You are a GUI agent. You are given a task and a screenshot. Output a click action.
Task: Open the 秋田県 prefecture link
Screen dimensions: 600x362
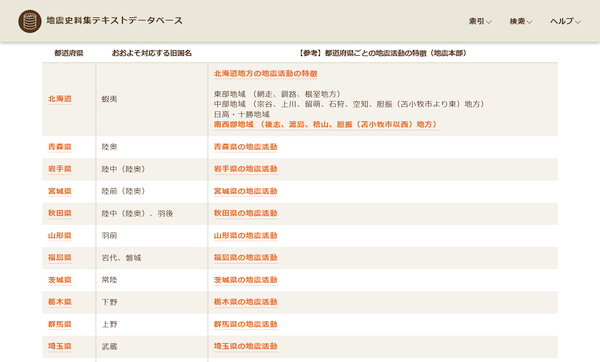pyautogui.click(x=60, y=213)
